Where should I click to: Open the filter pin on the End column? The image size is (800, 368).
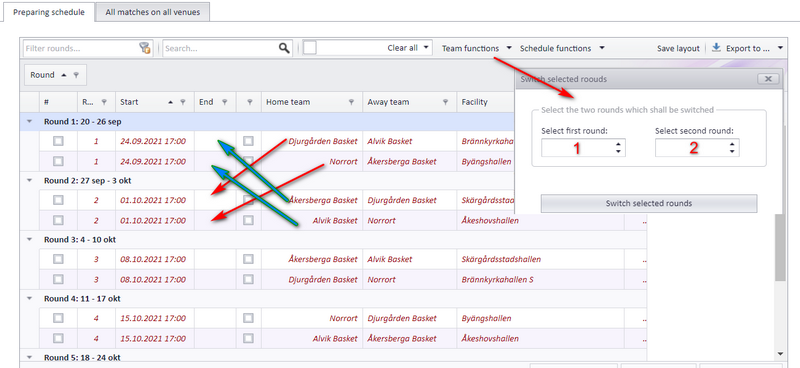coord(224,102)
